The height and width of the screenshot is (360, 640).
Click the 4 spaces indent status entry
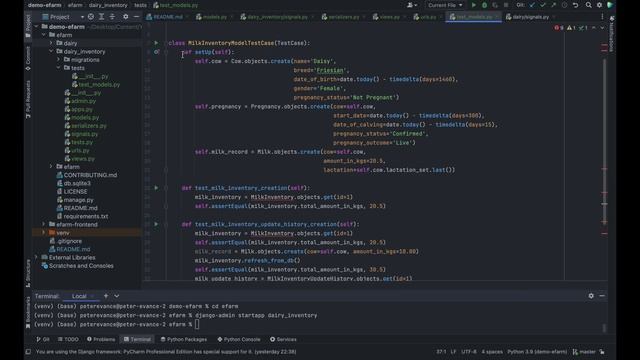(492, 351)
